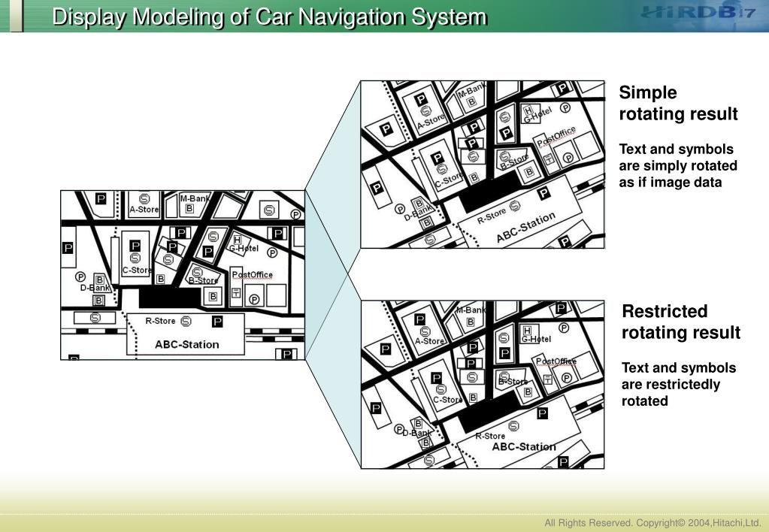The height and width of the screenshot is (532, 769).
Task: Click the M-Bank label in the original unrotated map
Action: pos(195,198)
